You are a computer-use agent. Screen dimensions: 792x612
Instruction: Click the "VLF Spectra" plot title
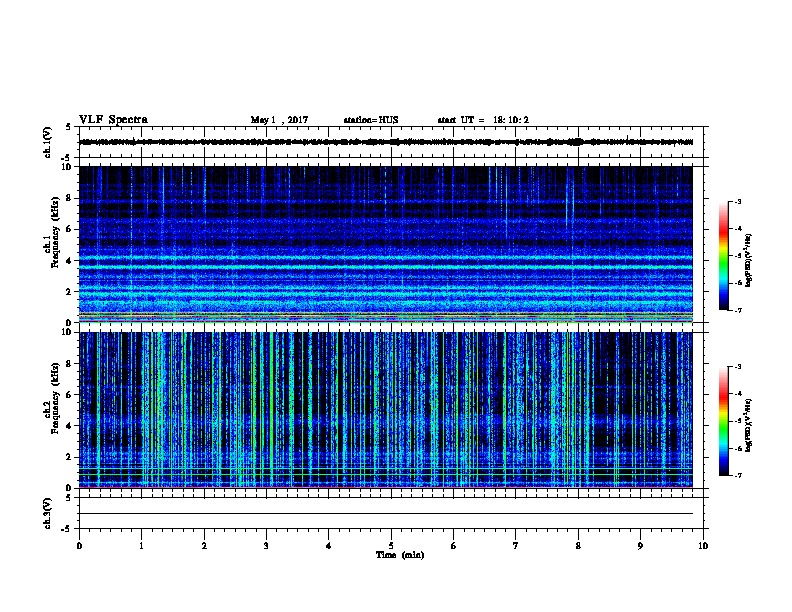pyautogui.click(x=113, y=120)
